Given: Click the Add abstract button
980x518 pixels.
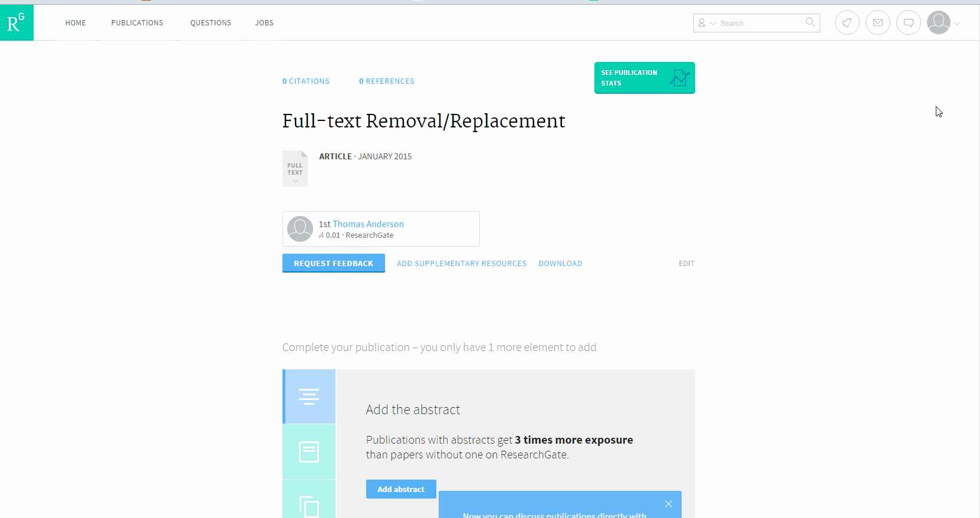Looking at the screenshot, I should (401, 489).
